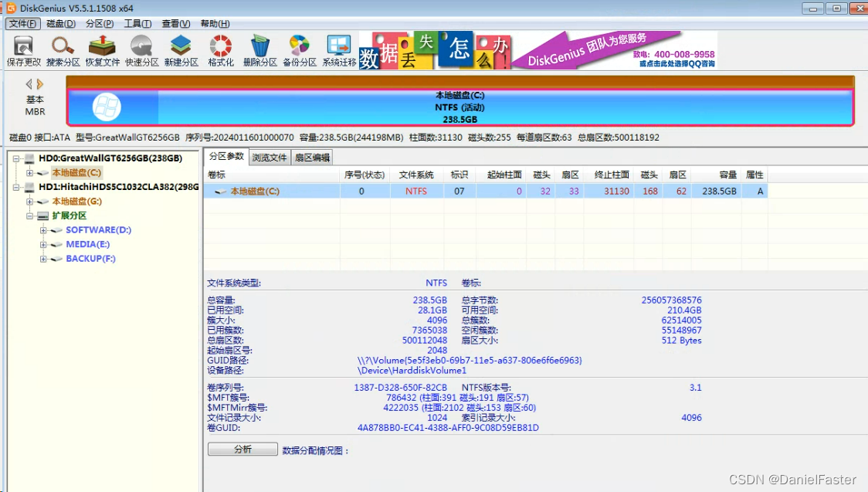Click drive icon in partition table C: row
Screen dimensions: 868x492
[x=221, y=192]
